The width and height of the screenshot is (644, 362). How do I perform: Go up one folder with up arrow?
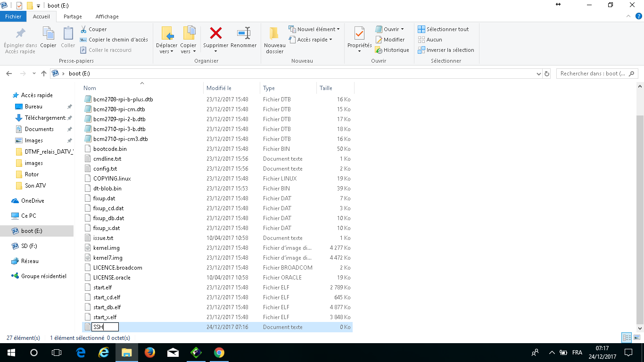click(44, 74)
